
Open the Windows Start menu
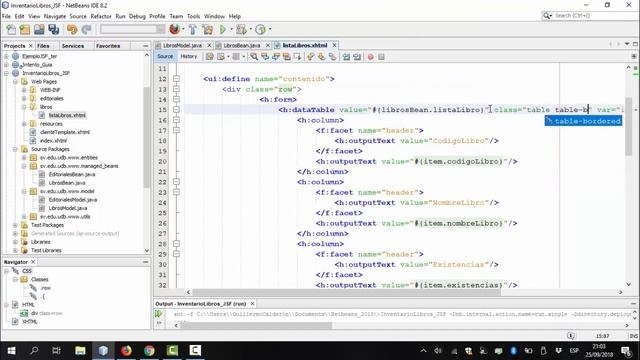click(11, 351)
